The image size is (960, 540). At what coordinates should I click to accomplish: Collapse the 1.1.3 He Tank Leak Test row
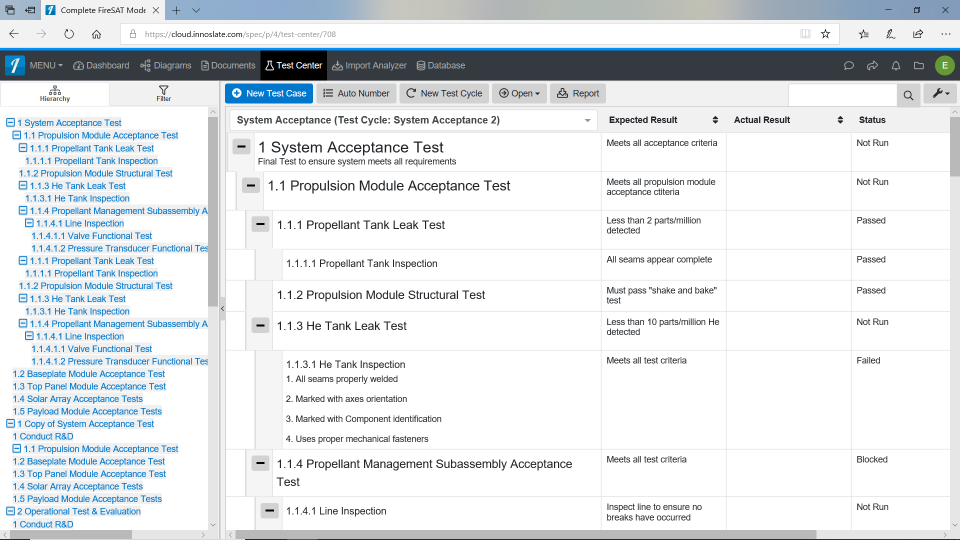[x=260, y=326]
